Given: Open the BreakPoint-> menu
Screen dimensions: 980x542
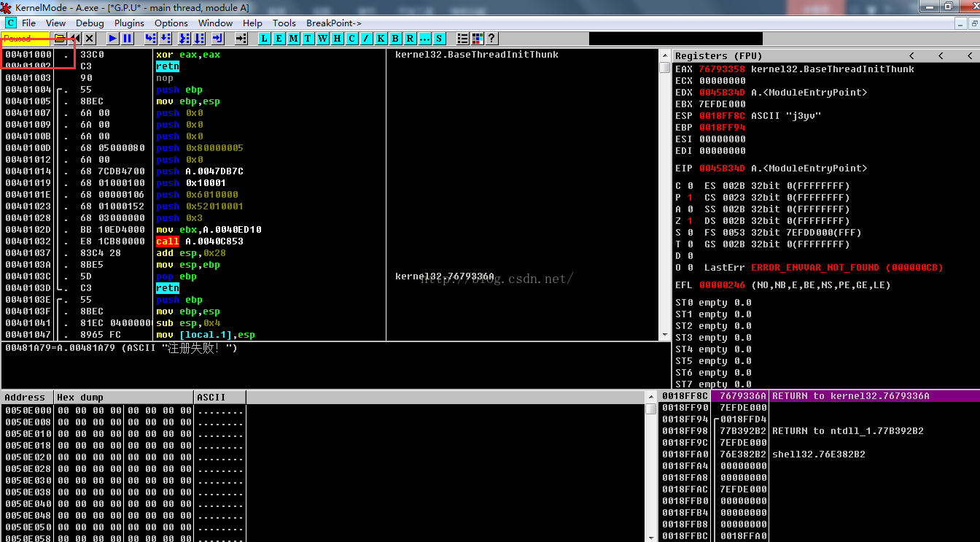Looking at the screenshot, I should [334, 23].
